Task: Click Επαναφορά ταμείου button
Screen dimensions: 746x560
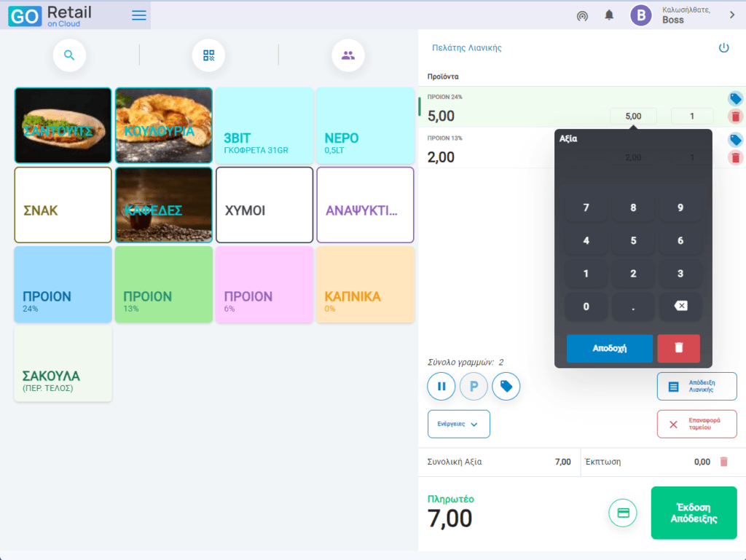Action: point(697,424)
